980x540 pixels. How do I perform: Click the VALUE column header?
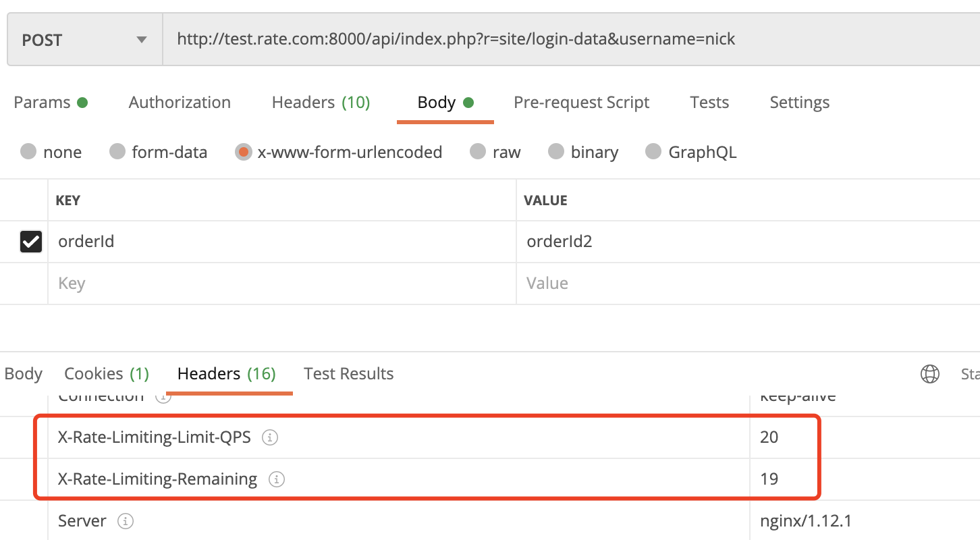coord(545,200)
